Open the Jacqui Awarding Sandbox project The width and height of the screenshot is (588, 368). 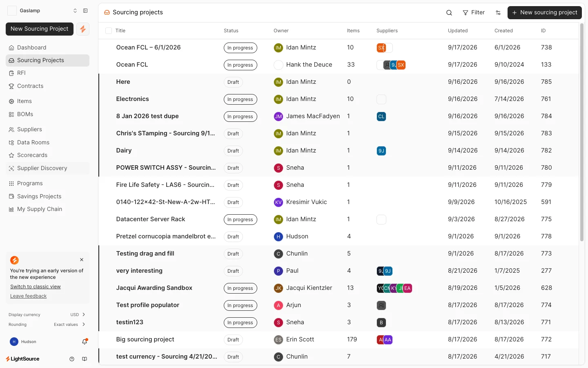click(154, 288)
